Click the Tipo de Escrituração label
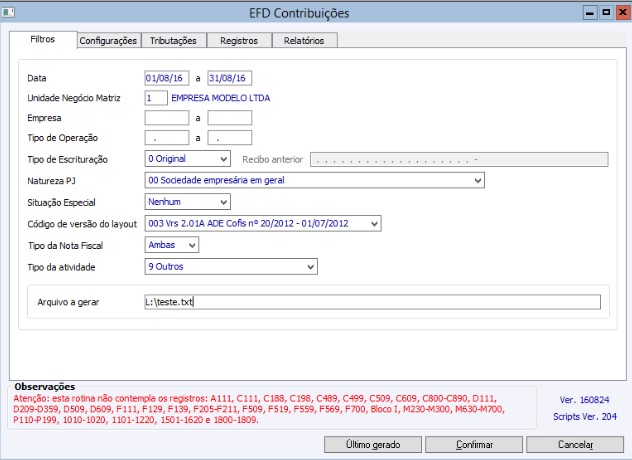 click(x=67, y=160)
